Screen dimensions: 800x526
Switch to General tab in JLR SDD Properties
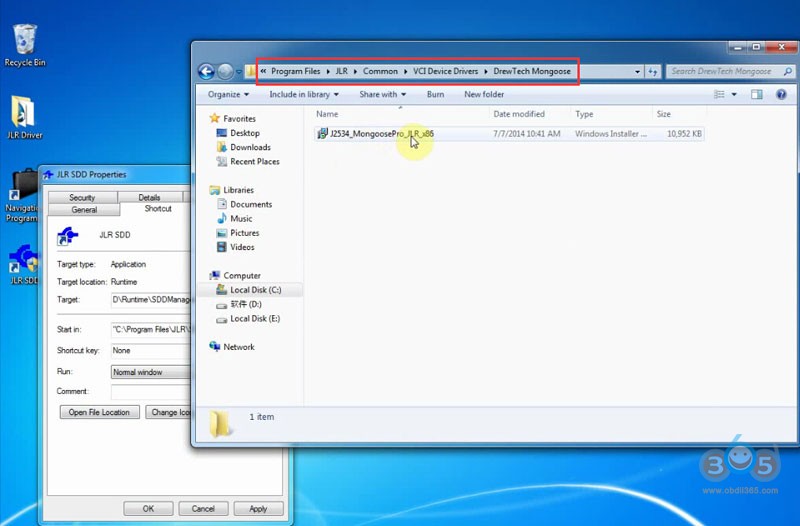84,210
